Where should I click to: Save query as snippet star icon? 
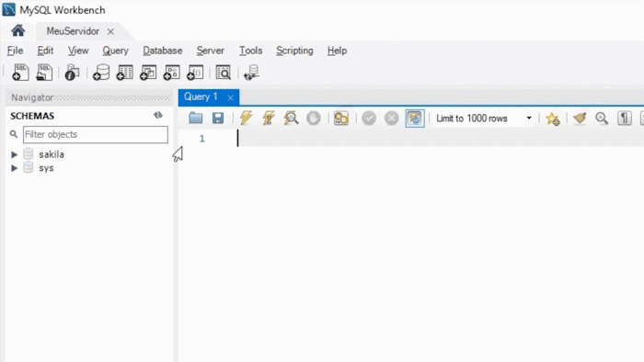[x=552, y=119]
